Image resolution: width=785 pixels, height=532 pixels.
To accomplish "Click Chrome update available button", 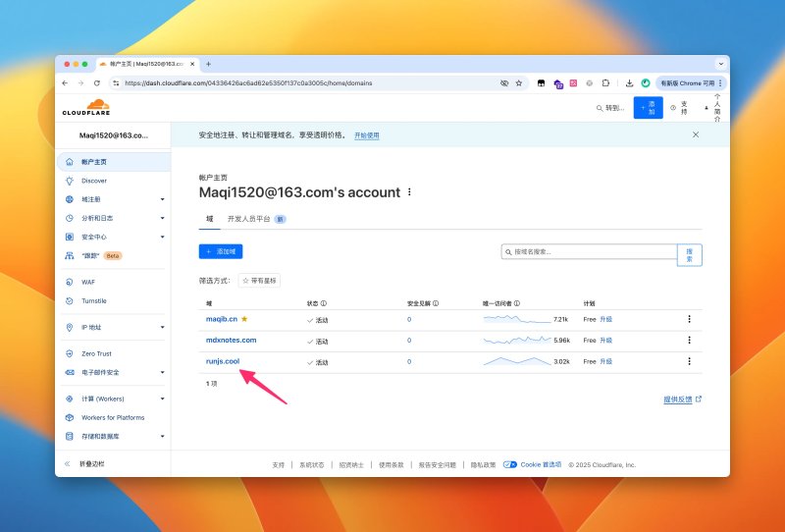I will pos(691,83).
